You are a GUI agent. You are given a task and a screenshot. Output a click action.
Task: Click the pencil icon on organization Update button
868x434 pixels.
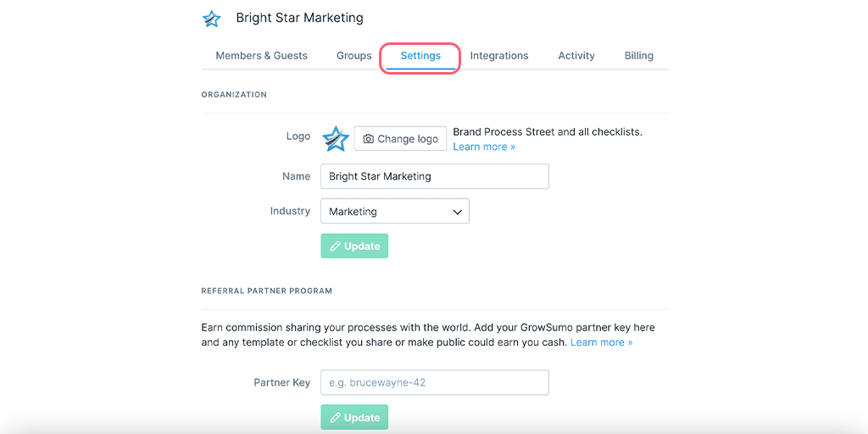pos(334,247)
